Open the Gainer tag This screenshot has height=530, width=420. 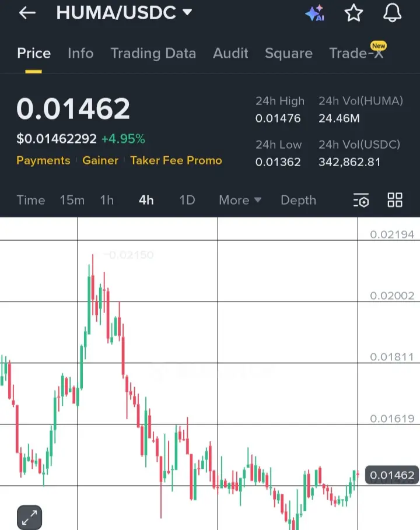click(100, 160)
